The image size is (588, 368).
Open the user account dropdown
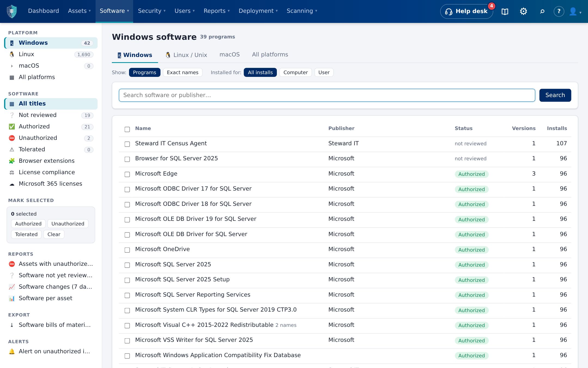575,11
